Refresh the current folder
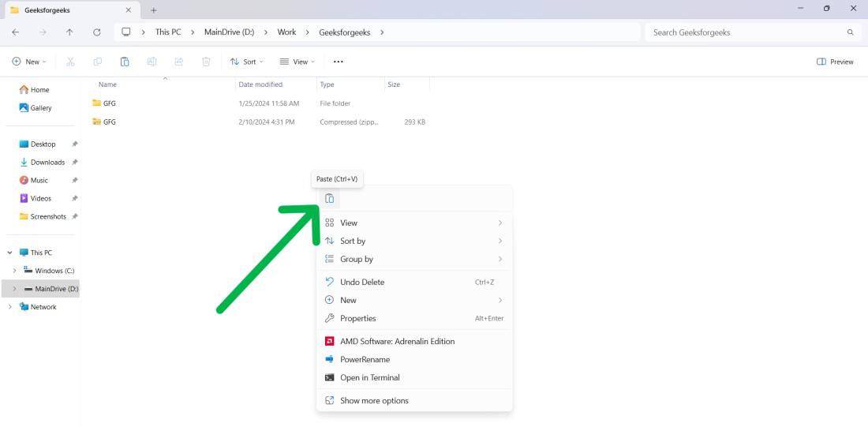868x427 pixels. [97, 32]
